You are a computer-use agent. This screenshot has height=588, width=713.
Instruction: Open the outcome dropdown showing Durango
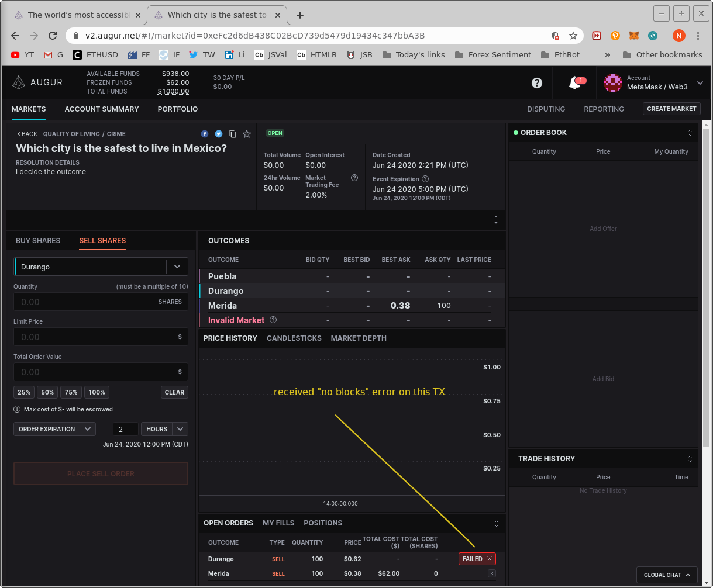tap(177, 267)
